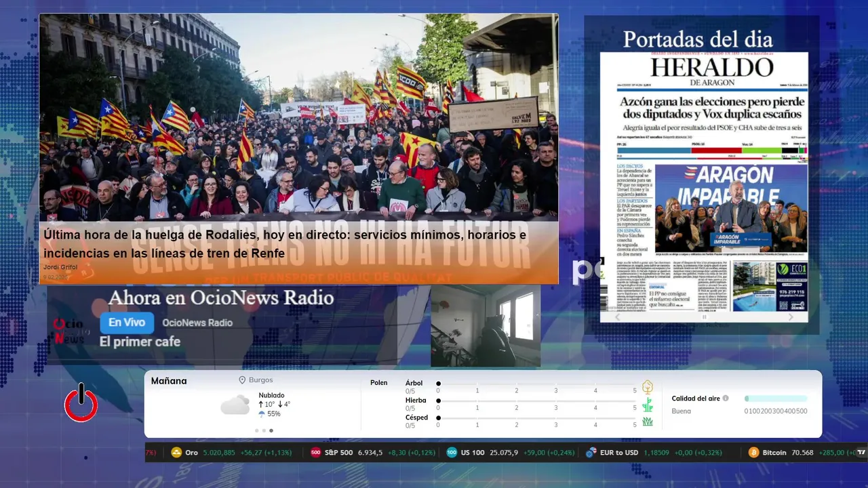Click the Nublado weather condition text

(271, 395)
